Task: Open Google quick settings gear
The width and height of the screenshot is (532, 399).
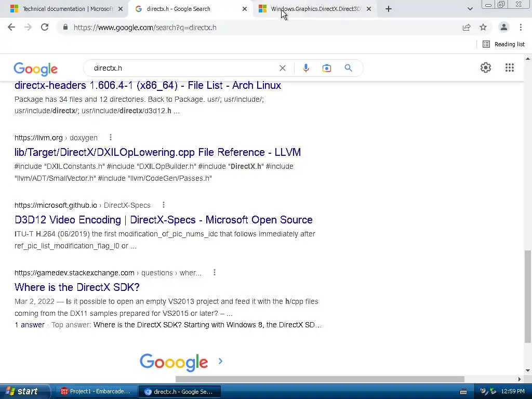Action: [x=486, y=68]
